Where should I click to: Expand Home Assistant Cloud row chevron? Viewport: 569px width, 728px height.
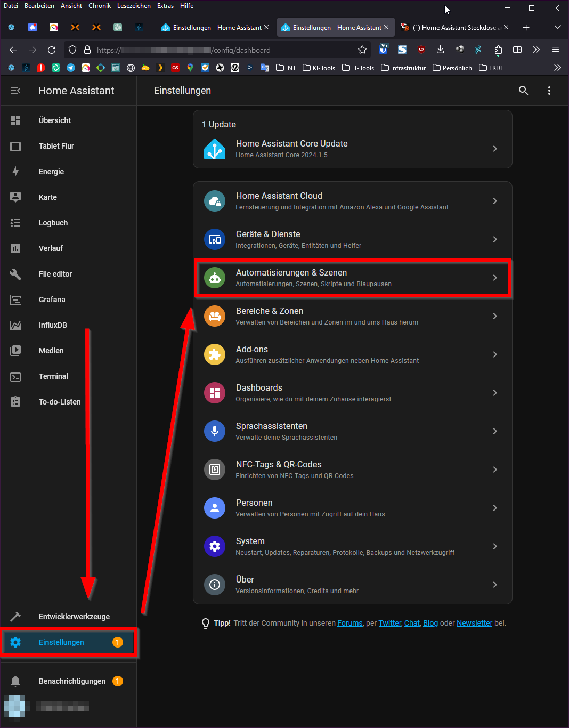(495, 201)
